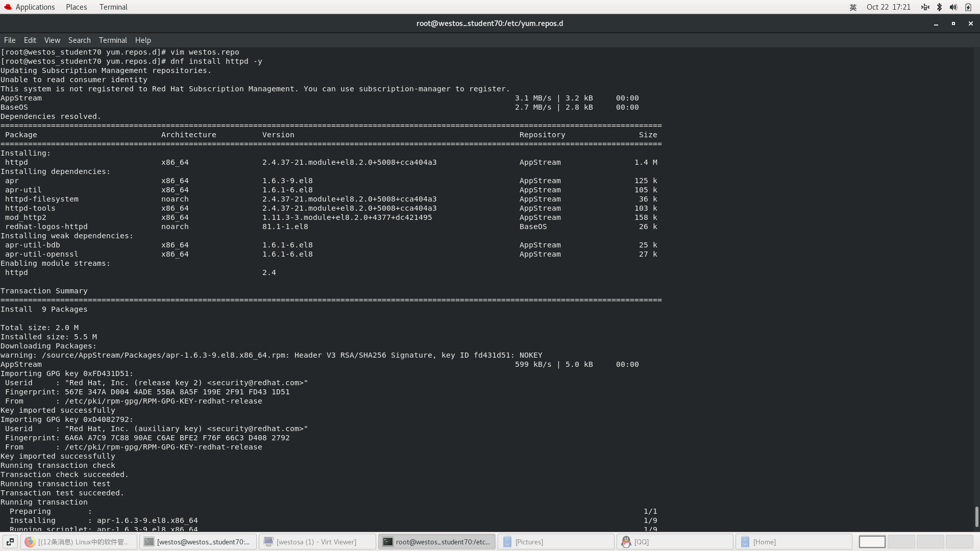Screen dimensions: 980x551
Task: Maximize the terminal window
Action: click(953, 23)
